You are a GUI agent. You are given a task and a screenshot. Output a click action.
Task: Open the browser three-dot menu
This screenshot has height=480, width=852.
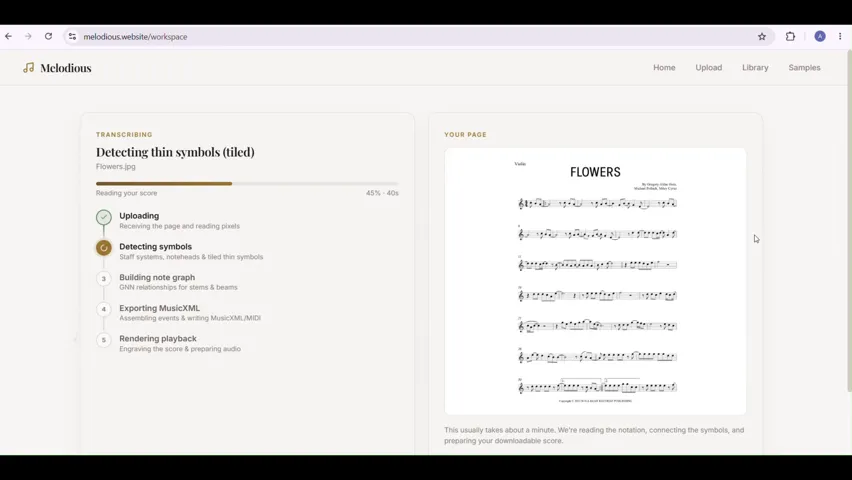coord(840,36)
